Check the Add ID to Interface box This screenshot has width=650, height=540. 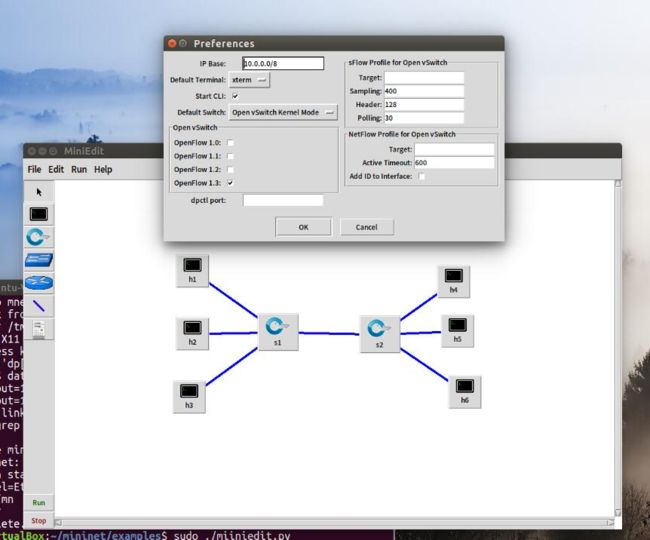tap(422, 176)
